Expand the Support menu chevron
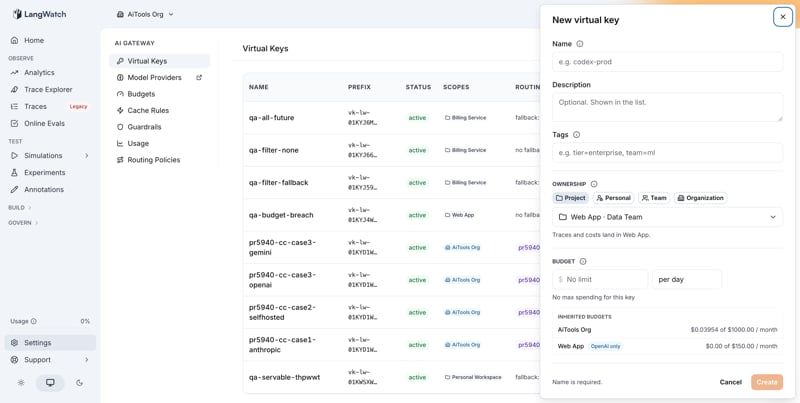This screenshot has width=800, height=403. 87,360
